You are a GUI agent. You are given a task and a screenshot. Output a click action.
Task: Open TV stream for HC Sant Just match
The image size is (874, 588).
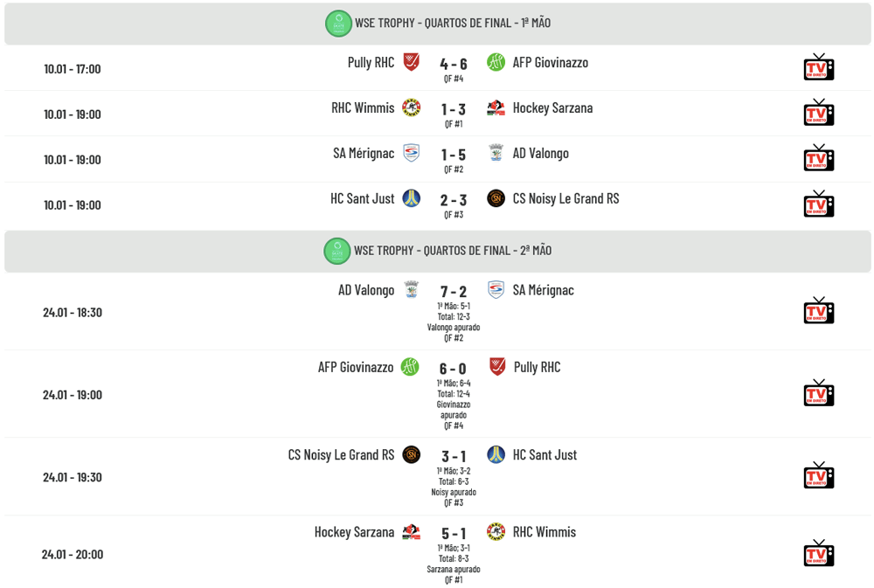coord(818,204)
